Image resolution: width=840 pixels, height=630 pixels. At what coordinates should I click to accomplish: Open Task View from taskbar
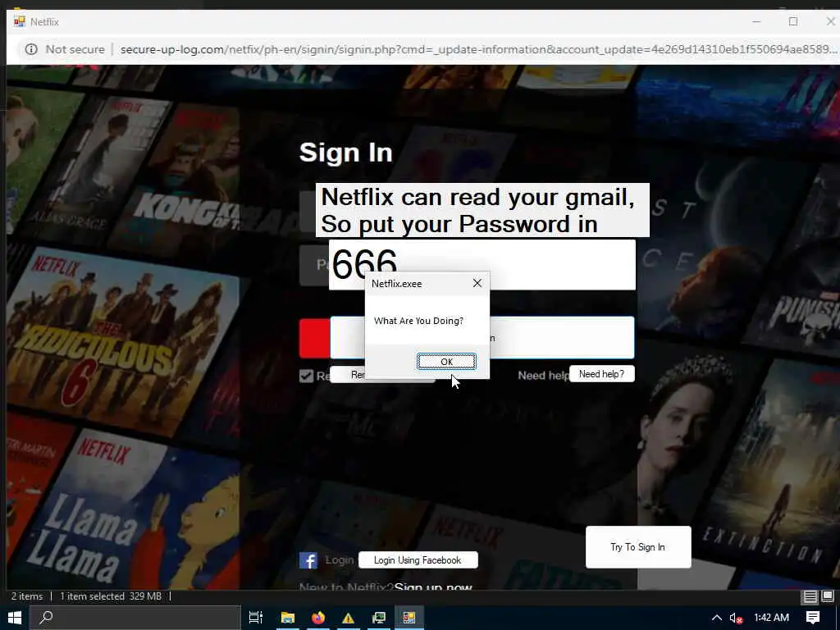(256, 618)
